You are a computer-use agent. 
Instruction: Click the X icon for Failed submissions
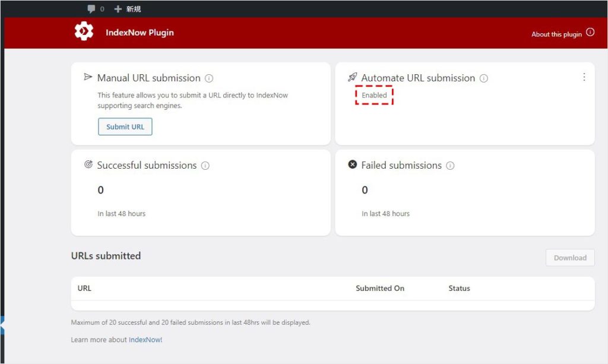(352, 164)
